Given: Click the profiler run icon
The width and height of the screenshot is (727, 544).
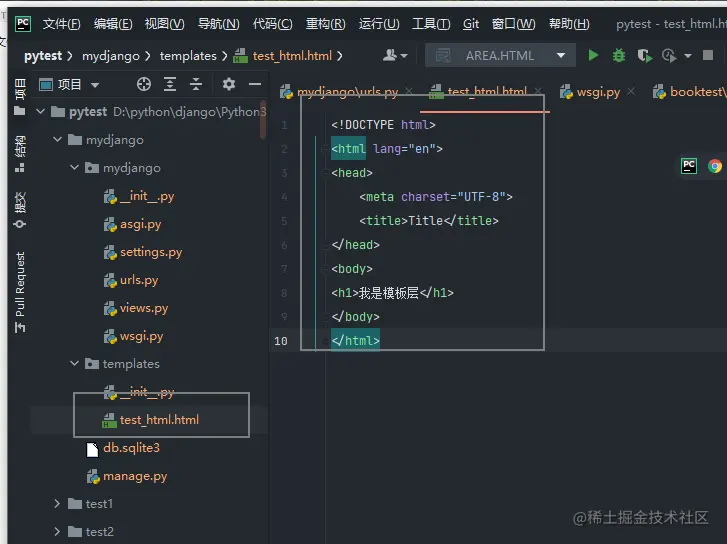Looking at the screenshot, I should tap(669, 56).
